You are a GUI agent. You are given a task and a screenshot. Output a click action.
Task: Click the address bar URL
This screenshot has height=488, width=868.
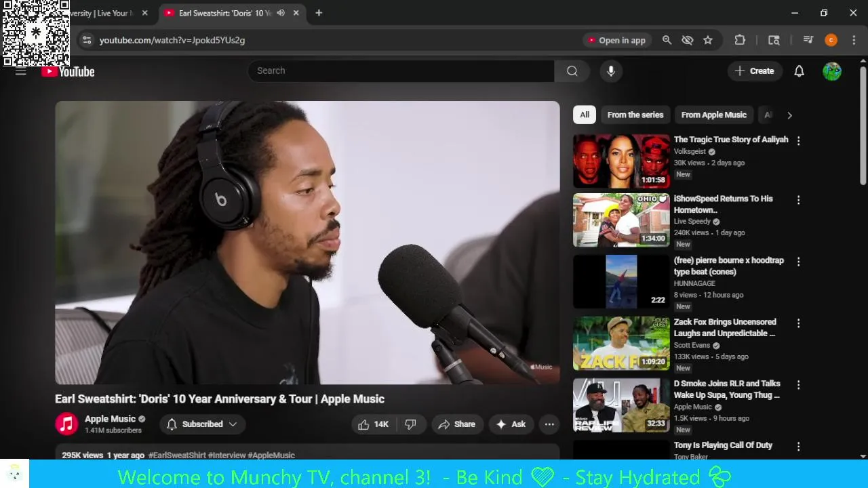click(172, 40)
